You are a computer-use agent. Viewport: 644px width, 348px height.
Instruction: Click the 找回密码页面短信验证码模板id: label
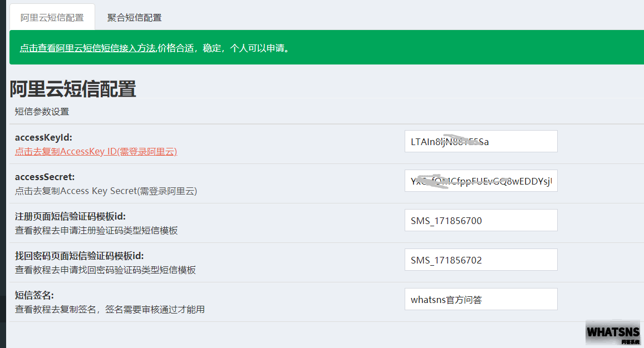click(79, 256)
